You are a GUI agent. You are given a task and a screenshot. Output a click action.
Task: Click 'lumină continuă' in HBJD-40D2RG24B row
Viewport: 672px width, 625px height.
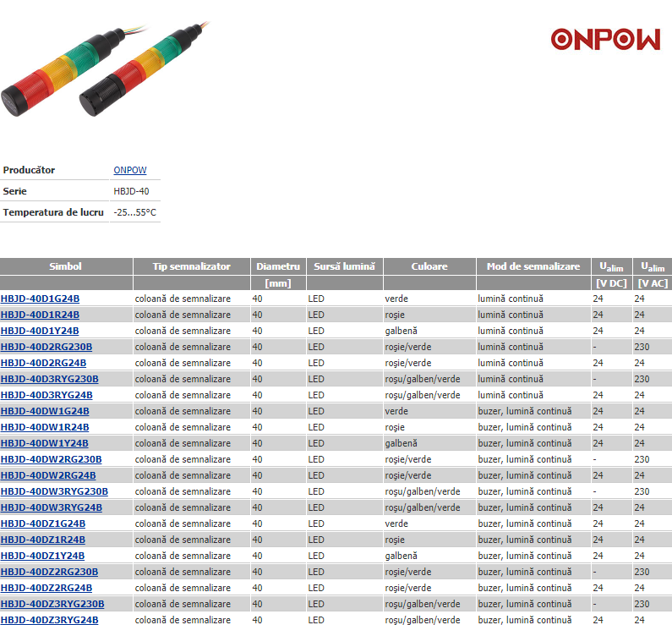(x=511, y=363)
